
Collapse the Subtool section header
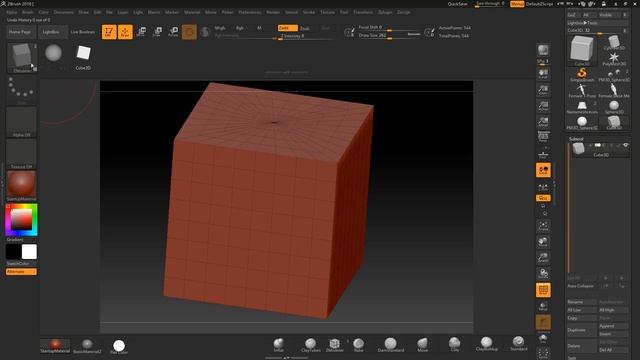pos(576,139)
